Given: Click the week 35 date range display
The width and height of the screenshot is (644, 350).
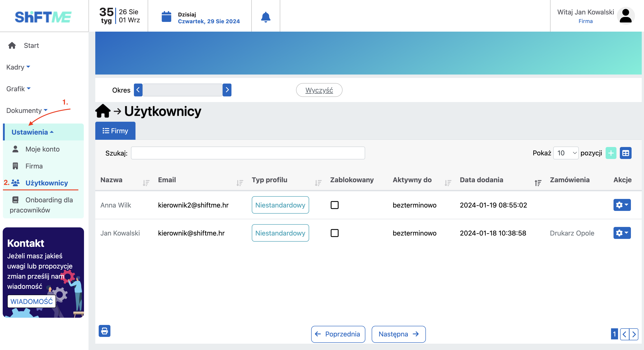Looking at the screenshot, I should click(x=119, y=16).
